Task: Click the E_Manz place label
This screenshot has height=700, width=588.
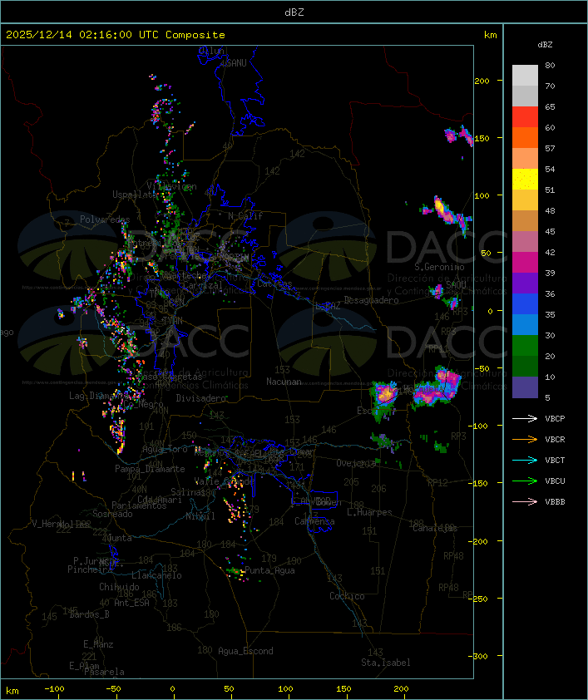Action: (x=98, y=644)
